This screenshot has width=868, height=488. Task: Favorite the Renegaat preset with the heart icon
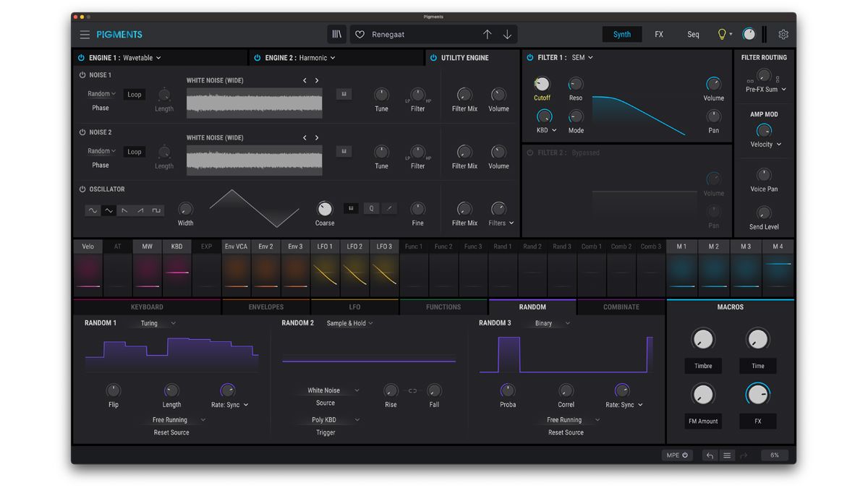pyautogui.click(x=359, y=34)
